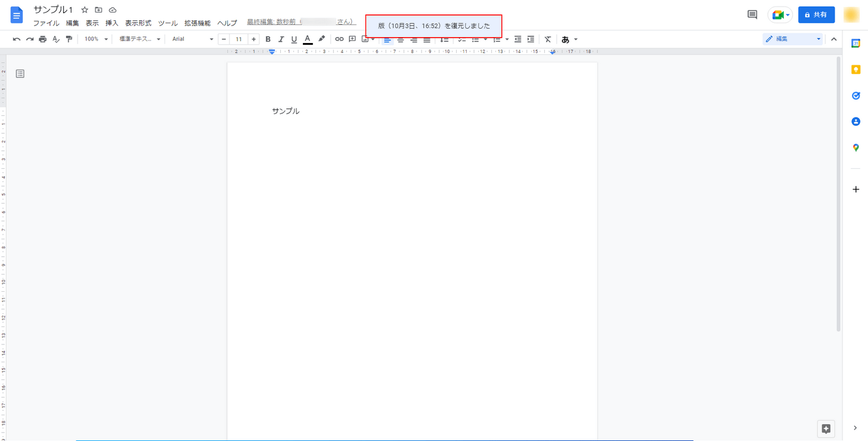
Task: Justify text alignment
Action: (x=427, y=39)
